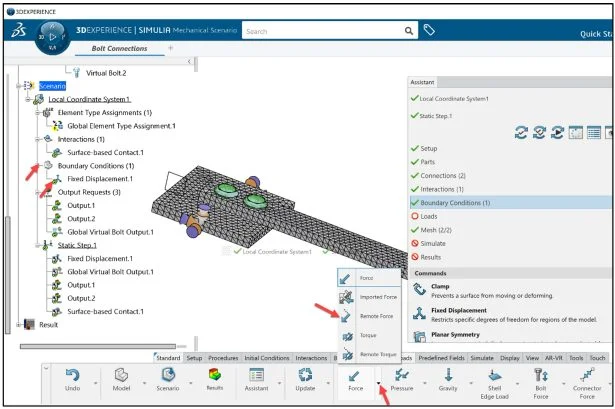Viewport: 615px width, 409px height.
Task: Collapse the tree panel with chevron
Action: 189,62
